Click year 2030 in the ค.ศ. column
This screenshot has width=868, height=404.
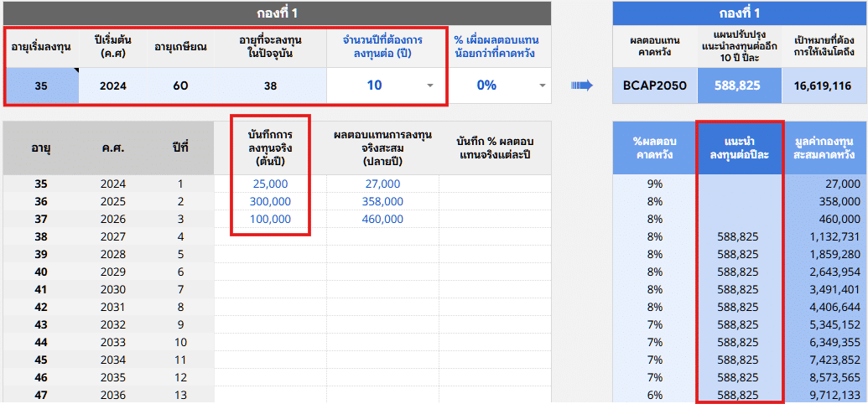tap(113, 289)
